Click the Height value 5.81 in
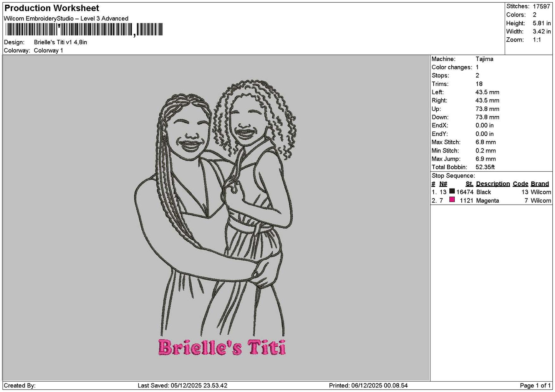 [x=542, y=23]
